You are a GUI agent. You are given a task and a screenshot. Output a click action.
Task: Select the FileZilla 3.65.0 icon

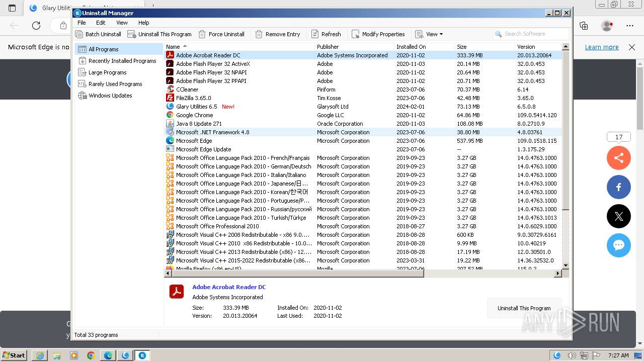[x=170, y=98]
